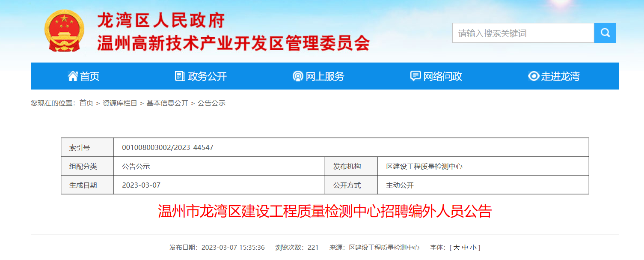Click the 生成日期 label cell
The width and height of the screenshot is (644, 260).
pos(87,185)
